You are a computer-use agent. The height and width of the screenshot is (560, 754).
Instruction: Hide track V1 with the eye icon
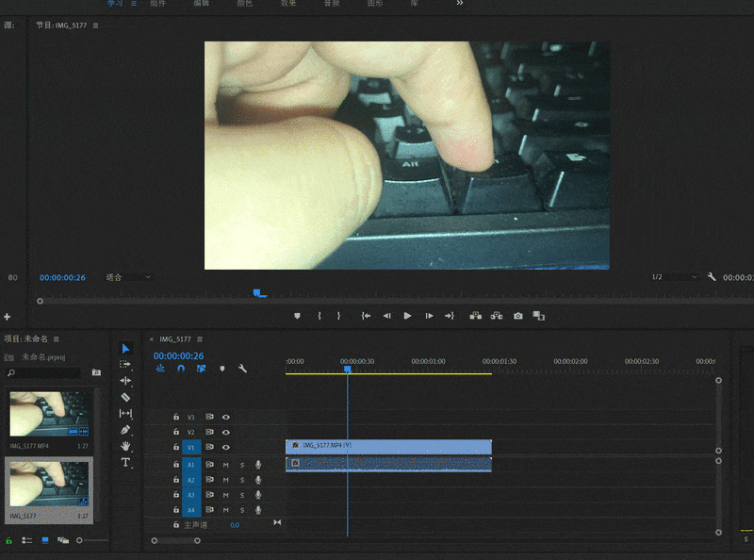tap(226, 447)
